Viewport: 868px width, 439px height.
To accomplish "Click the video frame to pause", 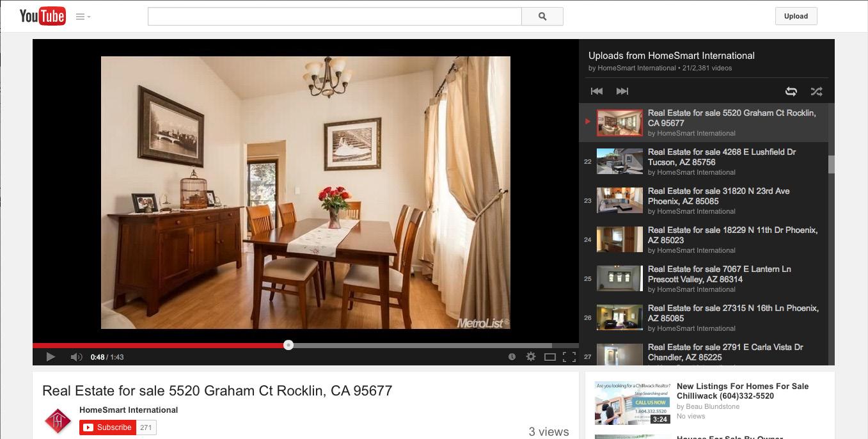I will (x=306, y=193).
